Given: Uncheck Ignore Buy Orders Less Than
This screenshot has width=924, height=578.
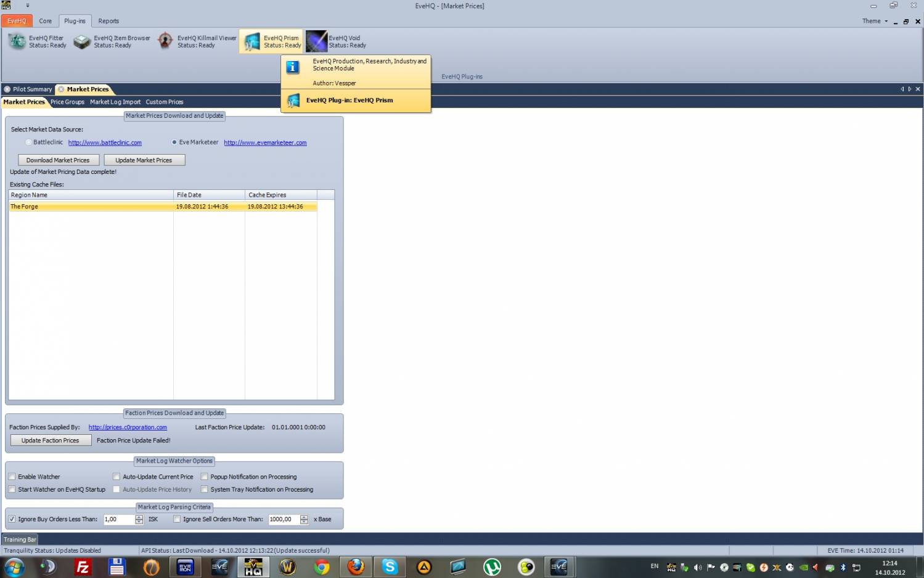Looking at the screenshot, I should pyautogui.click(x=12, y=519).
